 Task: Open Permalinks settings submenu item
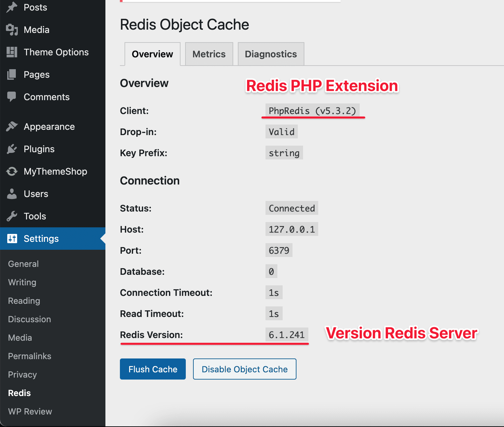(x=30, y=356)
